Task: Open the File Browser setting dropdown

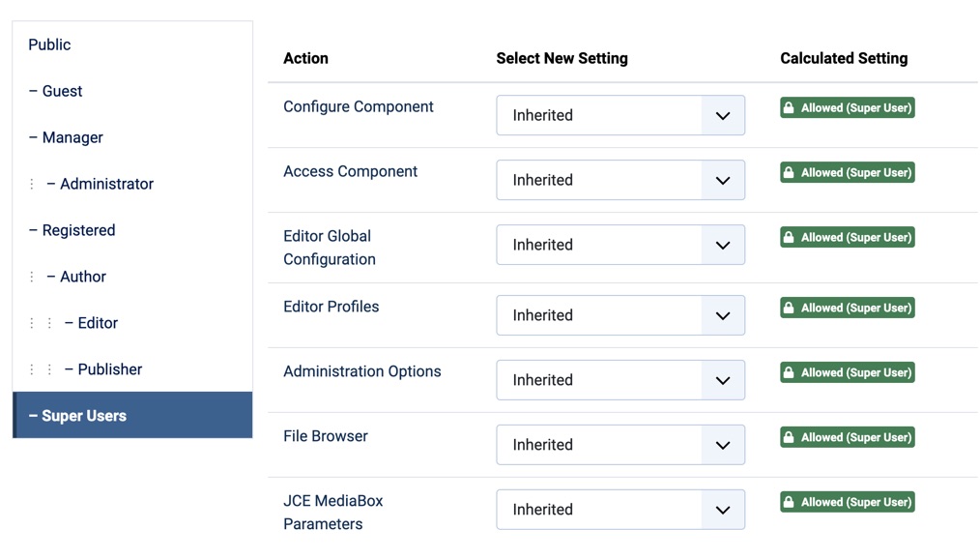Action: [x=620, y=445]
